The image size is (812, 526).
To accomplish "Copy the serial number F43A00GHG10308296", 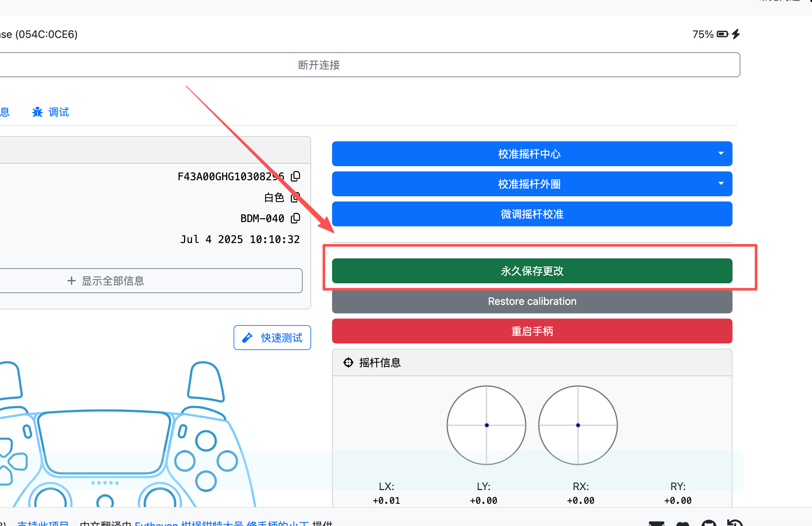I will [x=295, y=176].
